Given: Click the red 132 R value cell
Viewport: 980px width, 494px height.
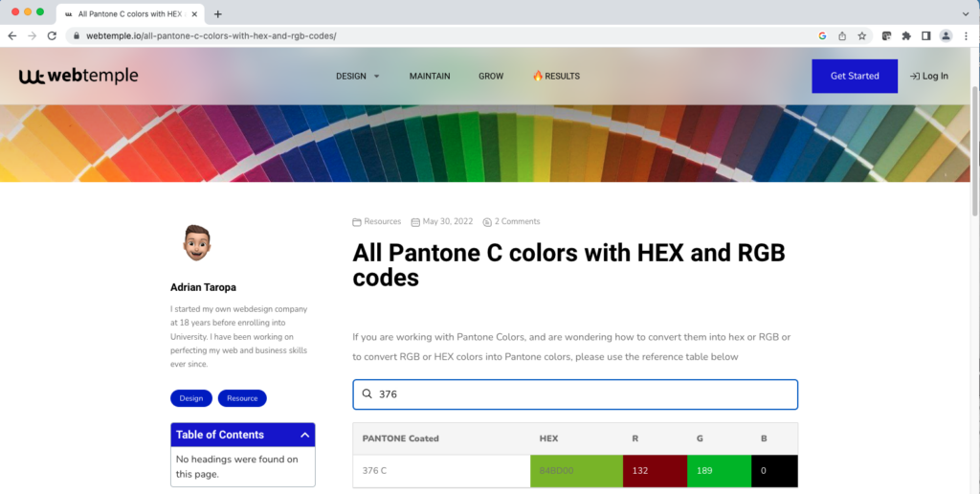Looking at the screenshot, I should coord(655,471).
